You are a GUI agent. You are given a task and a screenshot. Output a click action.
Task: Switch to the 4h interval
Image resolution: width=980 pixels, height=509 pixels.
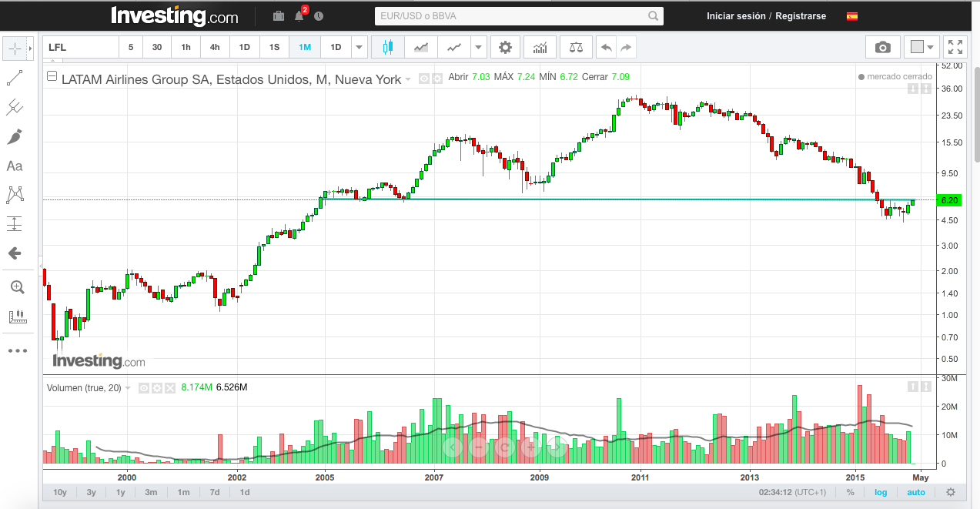(x=215, y=47)
